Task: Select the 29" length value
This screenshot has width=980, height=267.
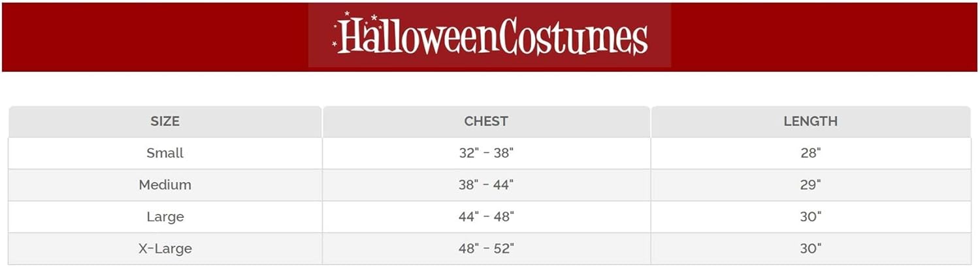Action: click(810, 185)
